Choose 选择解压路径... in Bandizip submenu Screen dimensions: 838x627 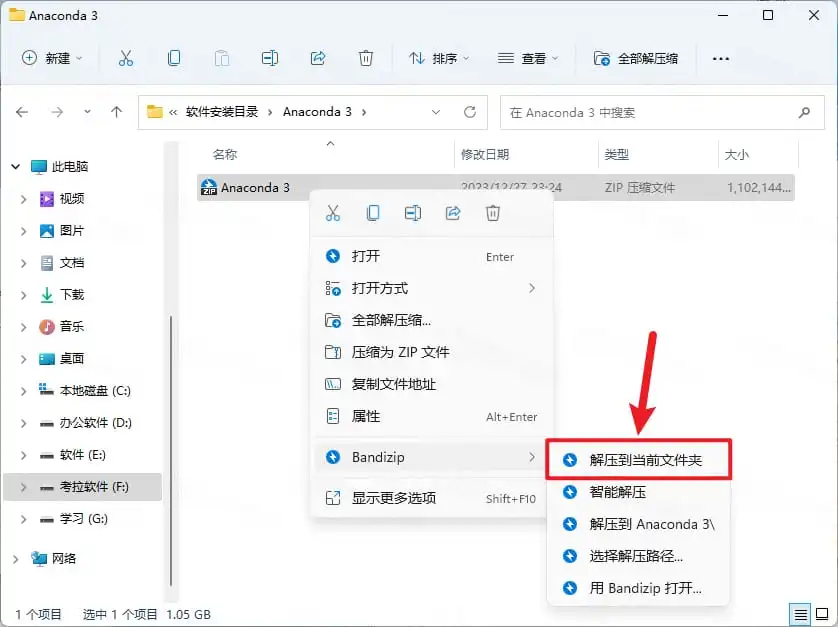[638, 556]
